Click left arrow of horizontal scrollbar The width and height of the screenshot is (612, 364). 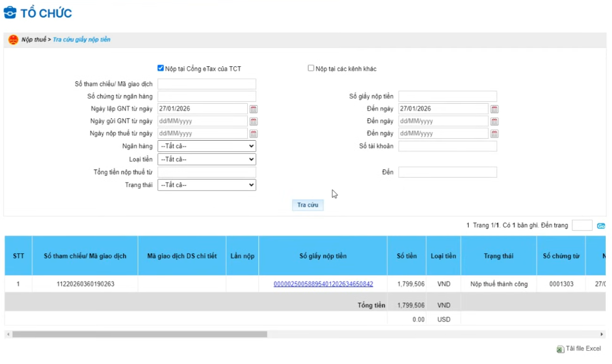pyautogui.click(x=8, y=335)
